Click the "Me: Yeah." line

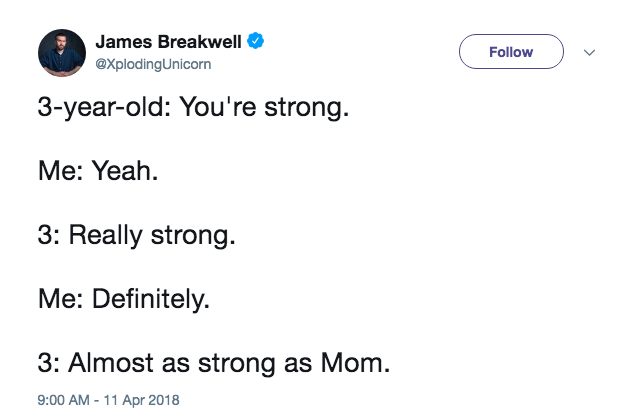coord(98,171)
